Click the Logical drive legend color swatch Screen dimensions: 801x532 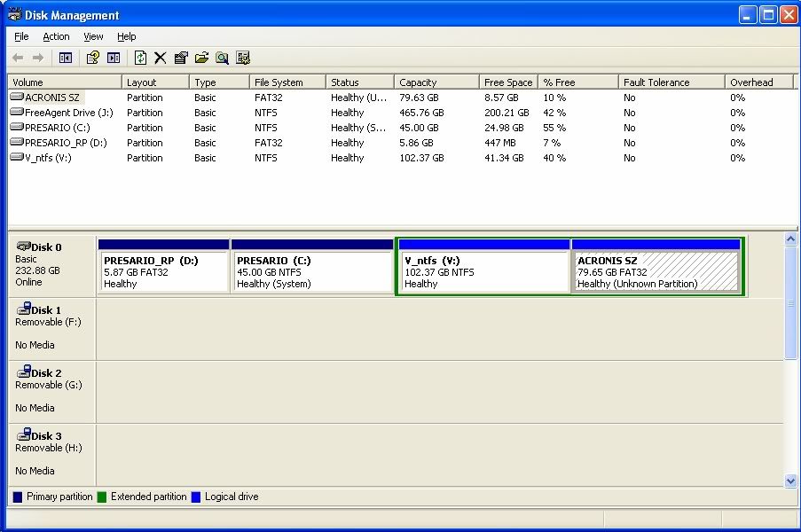pos(196,497)
